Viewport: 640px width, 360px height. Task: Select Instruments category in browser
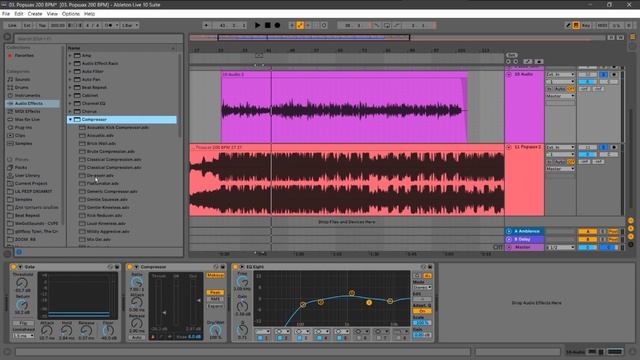(x=27, y=96)
